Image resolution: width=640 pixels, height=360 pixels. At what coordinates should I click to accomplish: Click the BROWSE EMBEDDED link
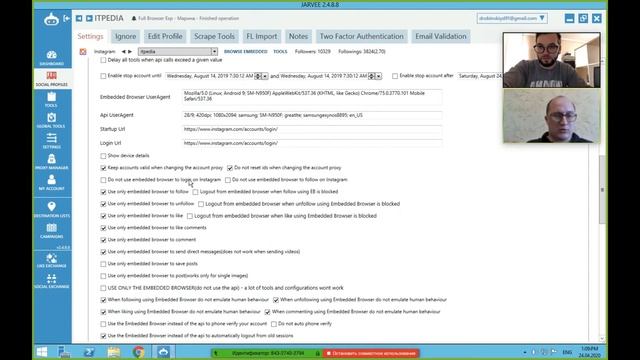(x=245, y=51)
